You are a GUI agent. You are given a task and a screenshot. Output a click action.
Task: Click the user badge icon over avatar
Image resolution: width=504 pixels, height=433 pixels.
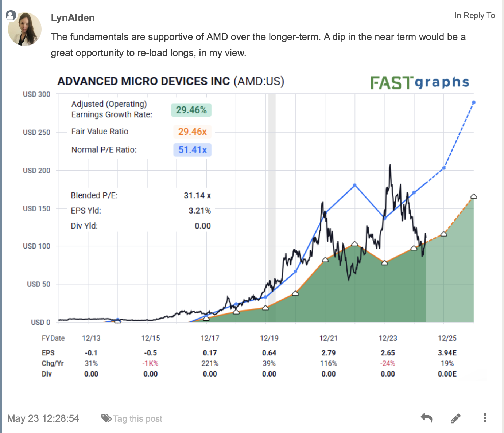(x=11, y=15)
